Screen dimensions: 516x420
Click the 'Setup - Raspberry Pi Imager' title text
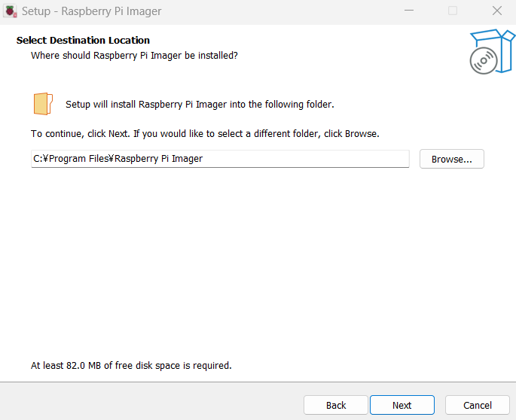click(x=91, y=11)
